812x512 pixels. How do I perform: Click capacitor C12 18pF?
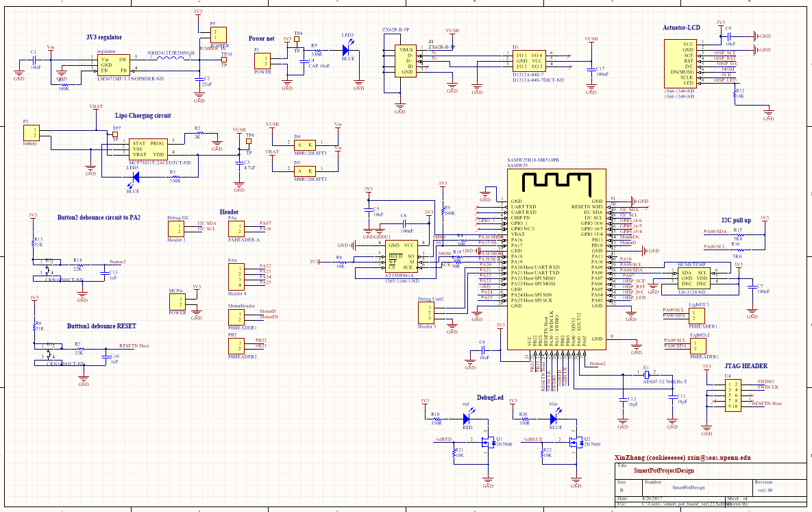624,400
